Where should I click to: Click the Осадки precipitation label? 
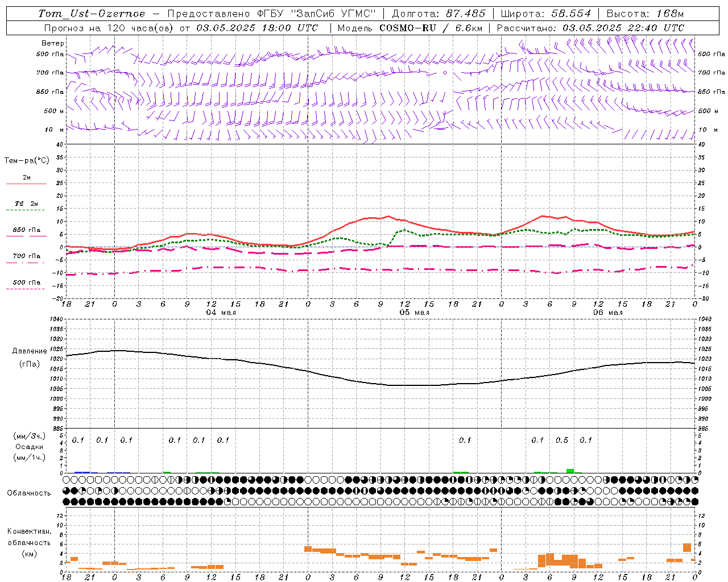[29, 447]
